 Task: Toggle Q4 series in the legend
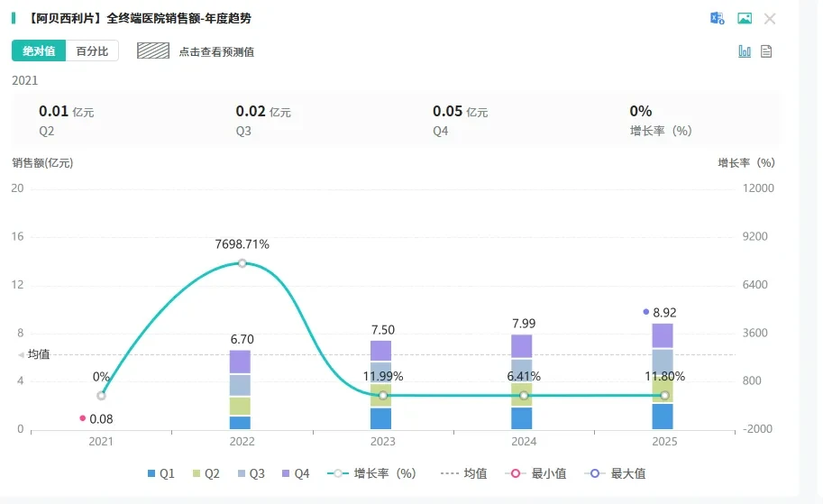pyautogui.click(x=296, y=473)
